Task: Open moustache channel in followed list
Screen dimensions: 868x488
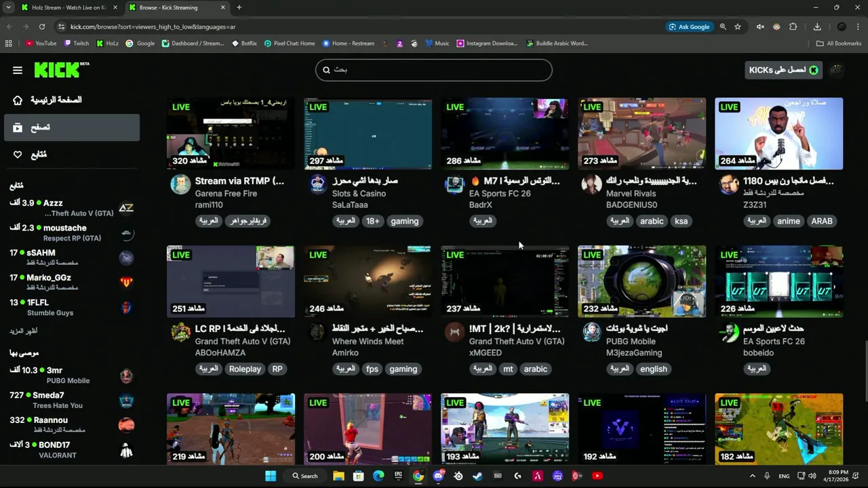Action: pos(72,232)
